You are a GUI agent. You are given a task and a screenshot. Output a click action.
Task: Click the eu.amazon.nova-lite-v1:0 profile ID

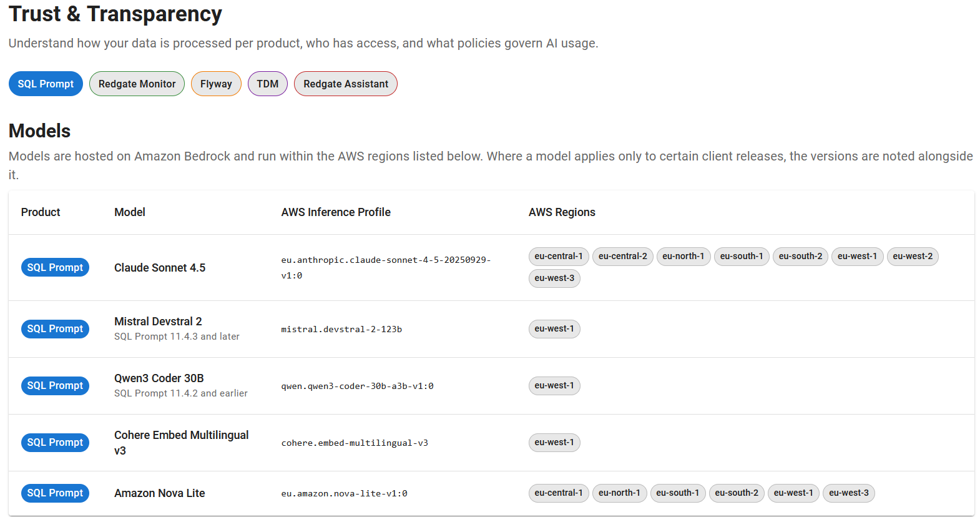(344, 493)
